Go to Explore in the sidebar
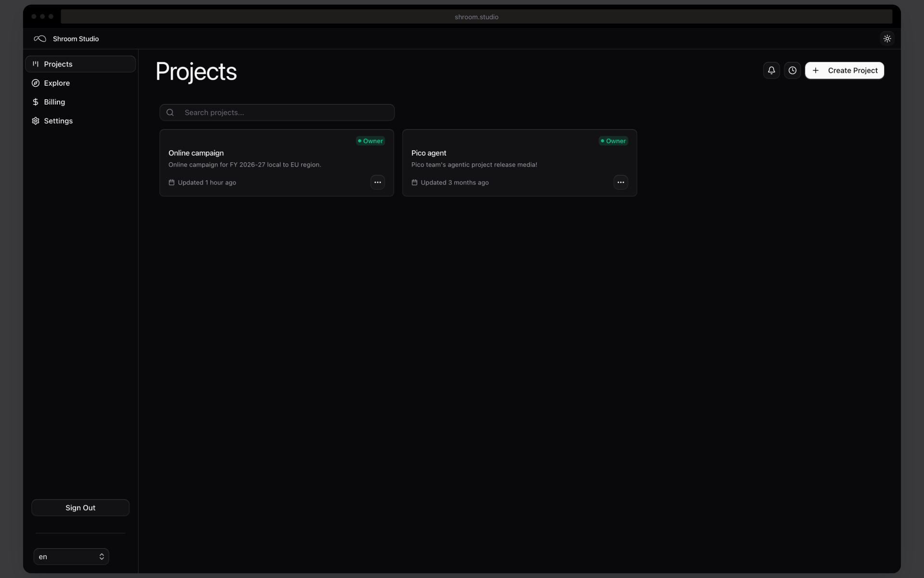This screenshot has height=578, width=924. coord(80,83)
